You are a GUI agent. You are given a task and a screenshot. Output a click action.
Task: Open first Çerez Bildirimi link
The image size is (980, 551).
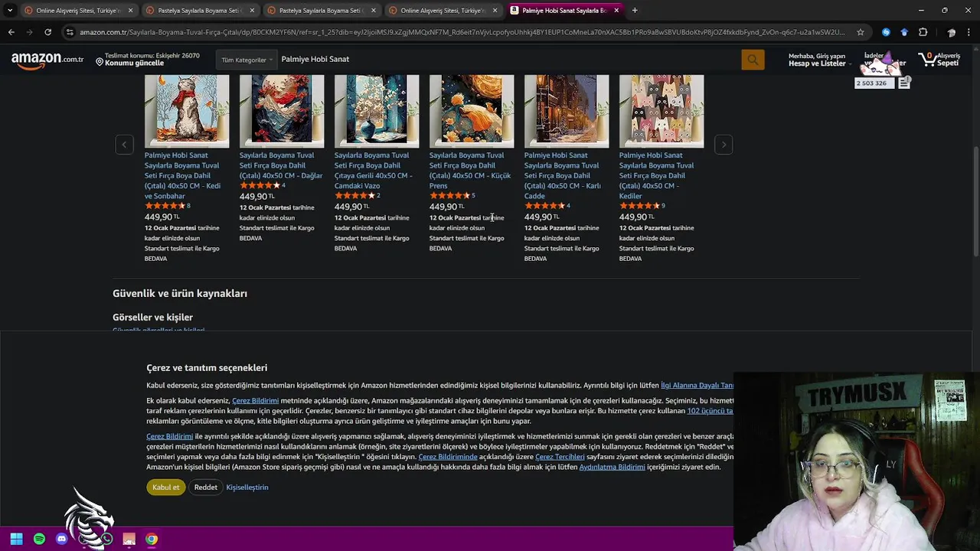point(255,400)
